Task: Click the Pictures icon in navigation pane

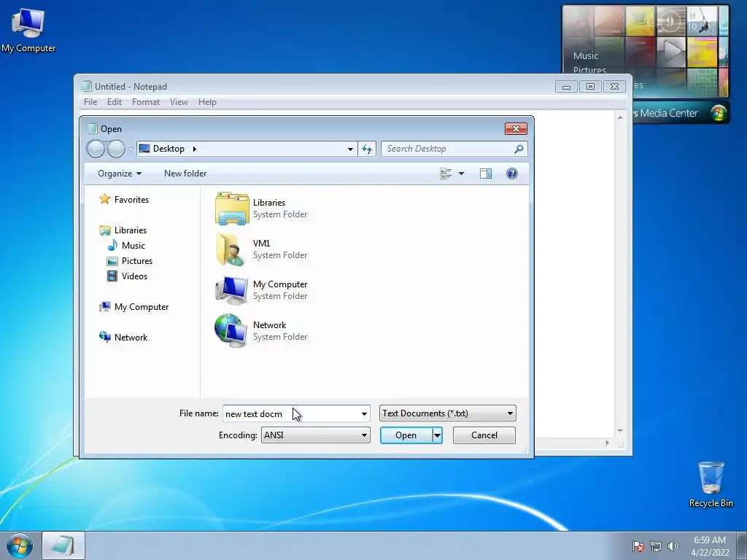Action: [112, 261]
